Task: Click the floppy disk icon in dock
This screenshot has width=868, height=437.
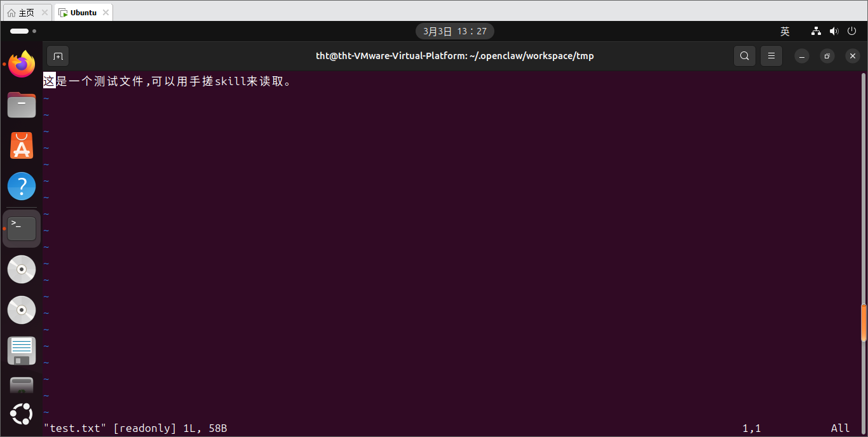Action: coord(22,351)
